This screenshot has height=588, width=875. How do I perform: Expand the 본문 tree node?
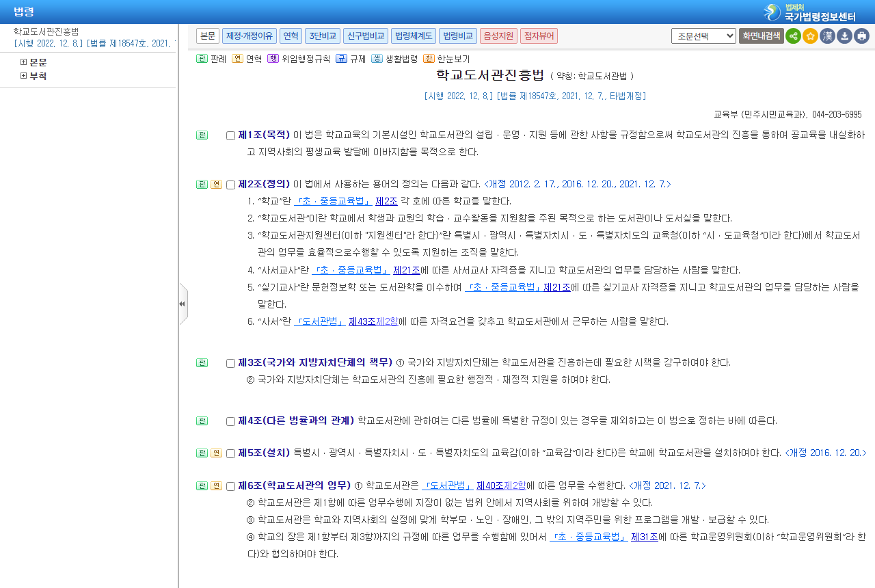click(24, 62)
